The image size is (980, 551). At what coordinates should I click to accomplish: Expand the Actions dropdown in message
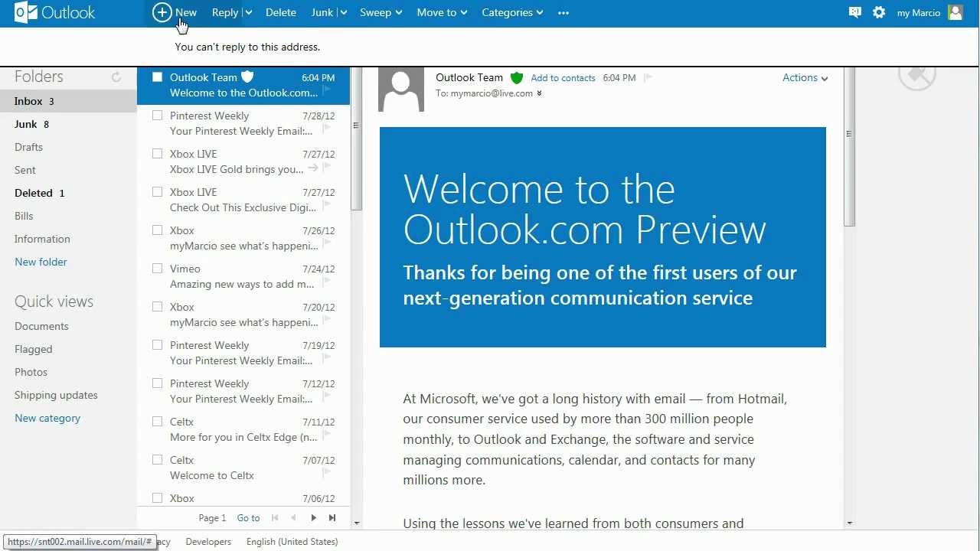805,77
